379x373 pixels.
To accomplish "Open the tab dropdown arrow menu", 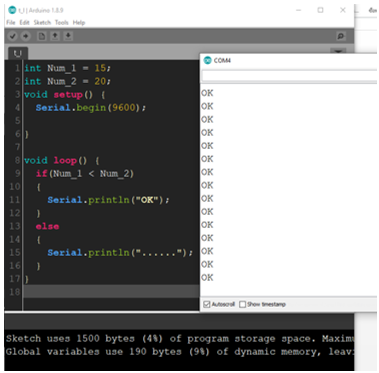I will (x=338, y=52).
